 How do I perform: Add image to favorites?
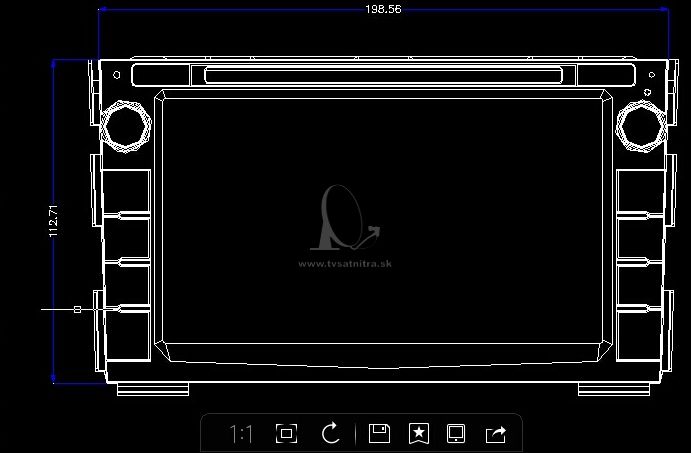pos(419,434)
